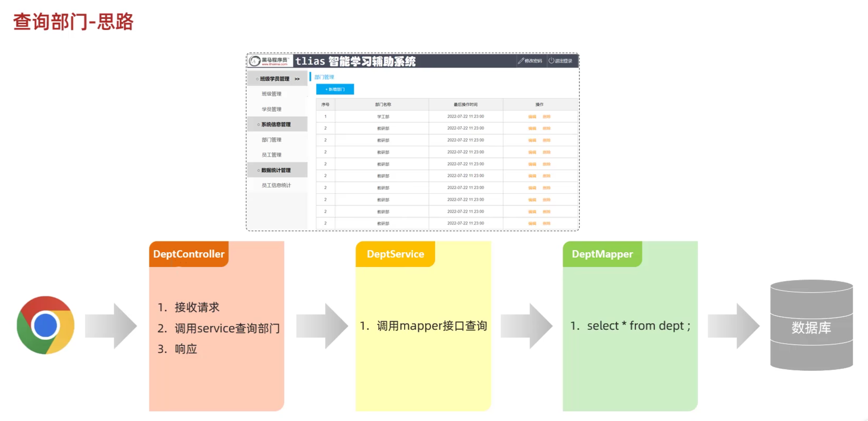
Task: Click the Chrome browser icon
Action: coord(45,325)
